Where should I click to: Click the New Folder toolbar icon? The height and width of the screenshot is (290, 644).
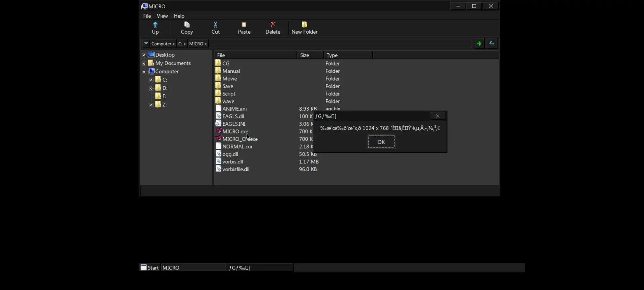(x=304, y=25)
